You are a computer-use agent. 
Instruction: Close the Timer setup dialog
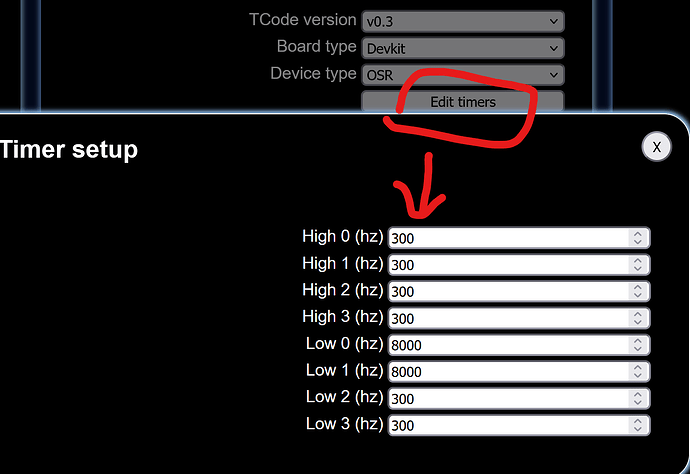point(656,146)
